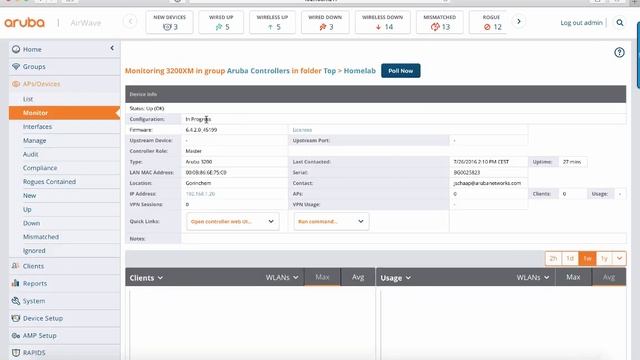Screen dimensions: 640x360
Task: Show next status counters with right arrow
Action: point(519,22)
